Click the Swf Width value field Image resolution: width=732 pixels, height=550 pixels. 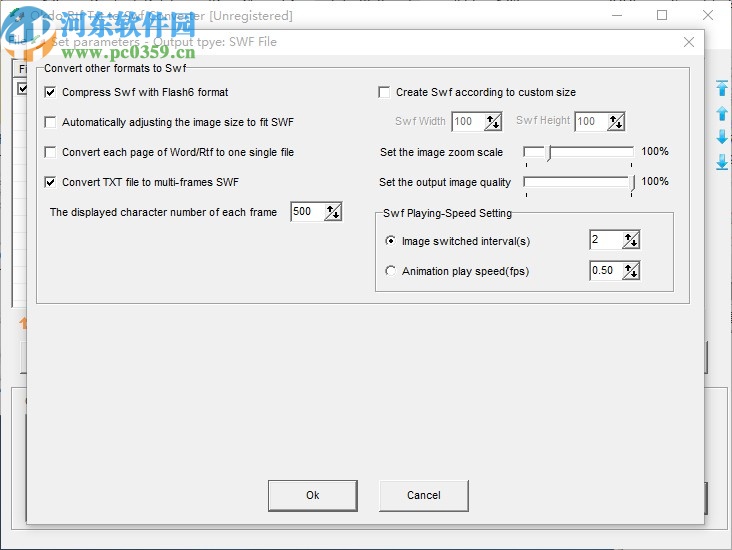click(x=469, y=122)
